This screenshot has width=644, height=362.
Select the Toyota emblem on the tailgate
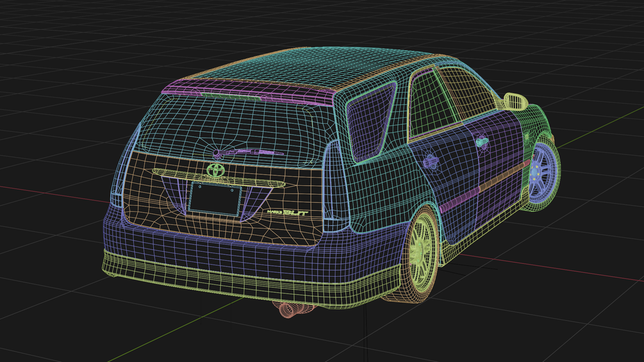pos(215,170)
